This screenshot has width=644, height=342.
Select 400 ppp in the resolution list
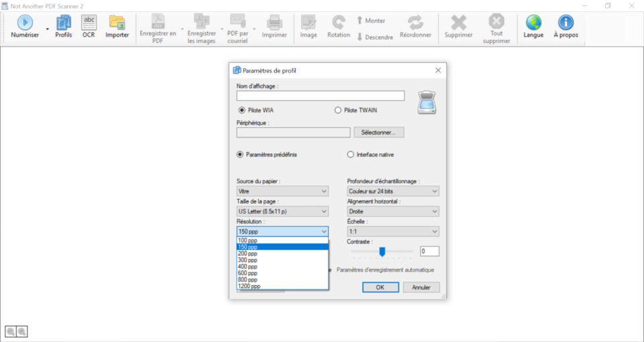282,267
